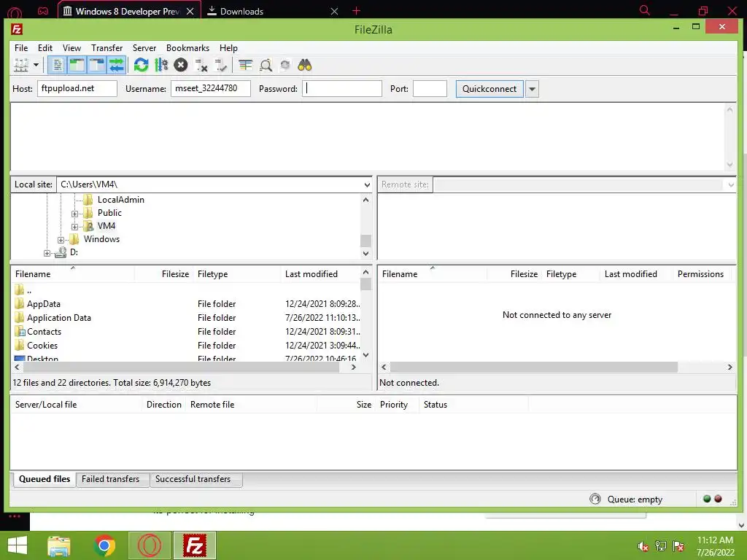Select LocalAdmin folder in tree

120,200
